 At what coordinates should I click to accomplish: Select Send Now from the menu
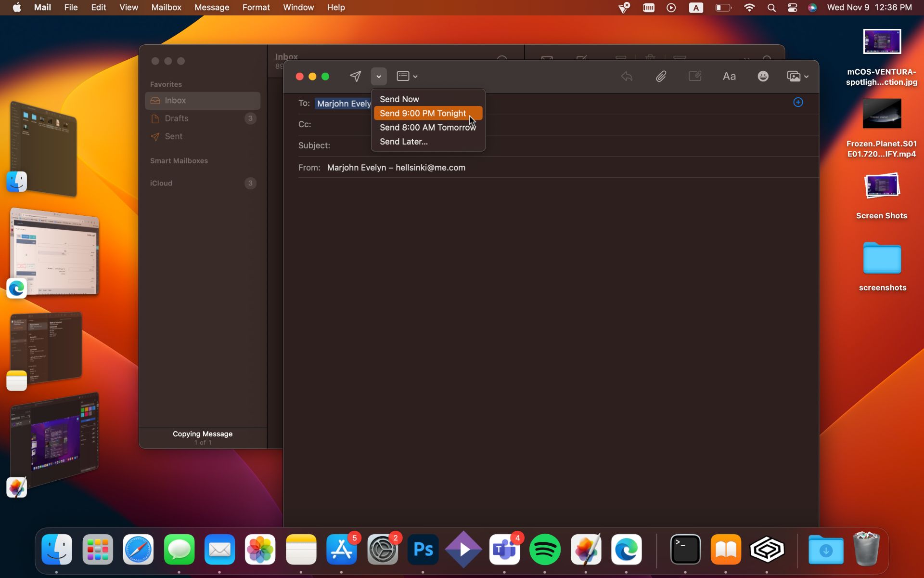point(399,99)
